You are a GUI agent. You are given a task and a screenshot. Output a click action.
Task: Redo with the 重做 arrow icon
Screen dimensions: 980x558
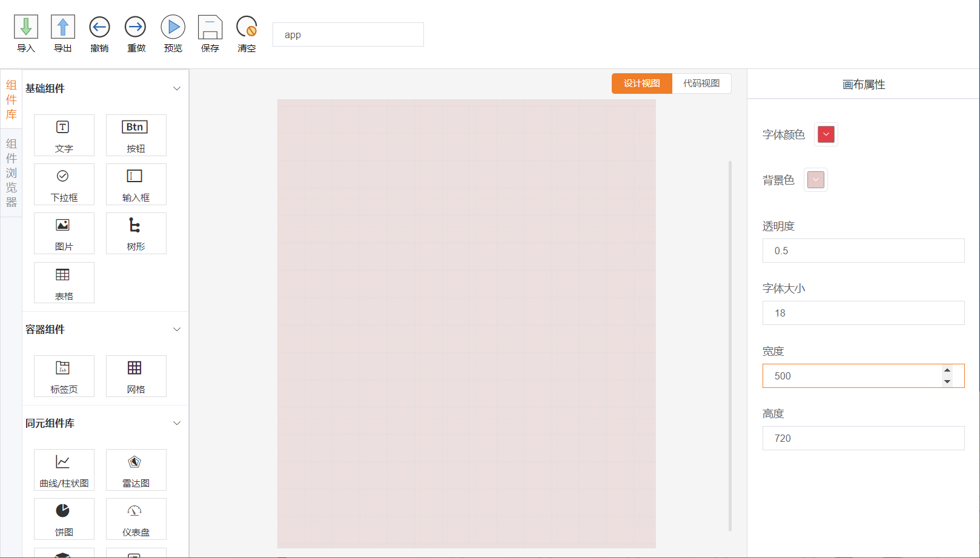pyautogui.click(x=136, y=27)
